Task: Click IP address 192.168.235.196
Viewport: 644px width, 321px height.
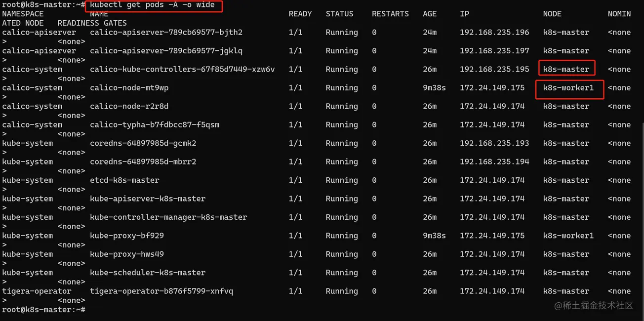Action: [494, 33]
